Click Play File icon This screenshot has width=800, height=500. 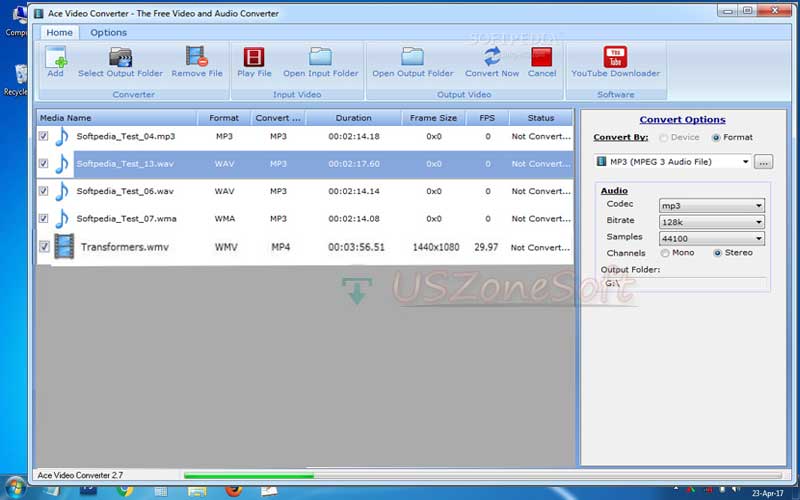[254, 57]
